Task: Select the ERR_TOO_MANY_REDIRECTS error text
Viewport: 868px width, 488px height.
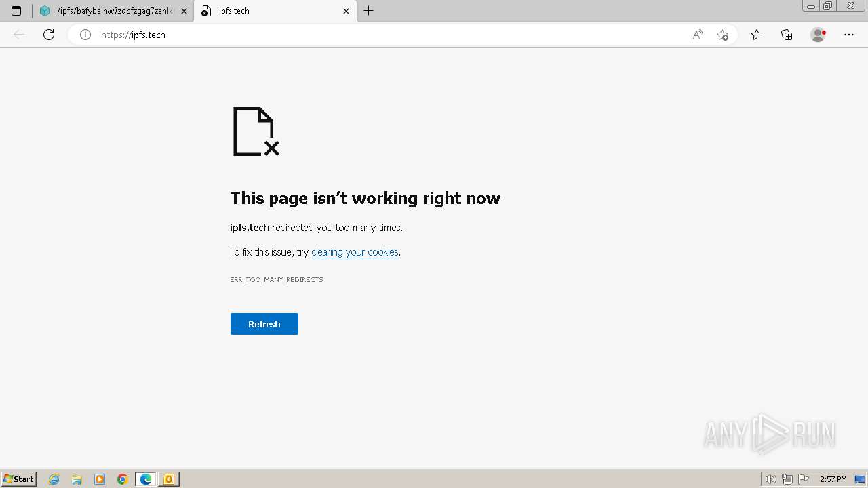Action: [x=277, y=279]
